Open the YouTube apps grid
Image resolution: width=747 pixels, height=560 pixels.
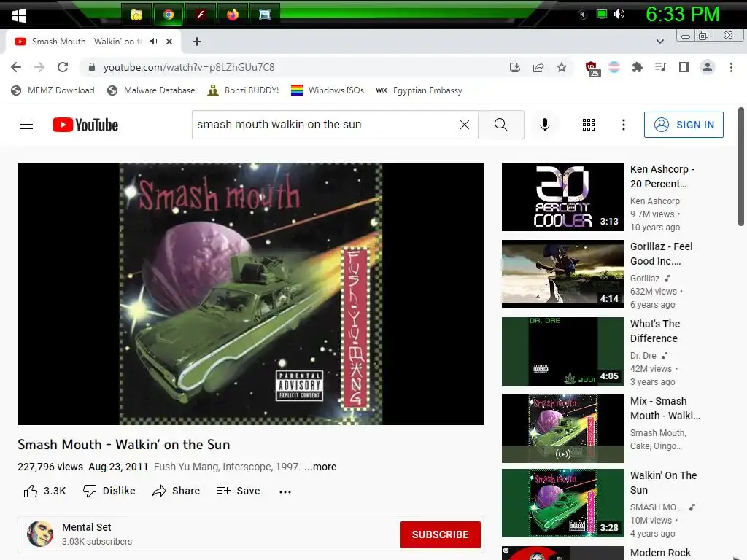click(x=589, y=125)
